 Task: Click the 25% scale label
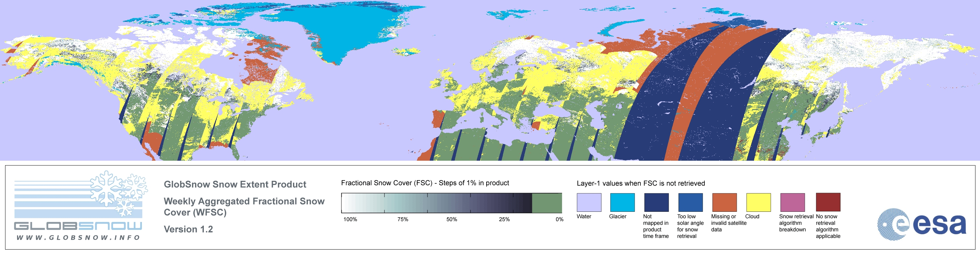(x=504, y=219)
